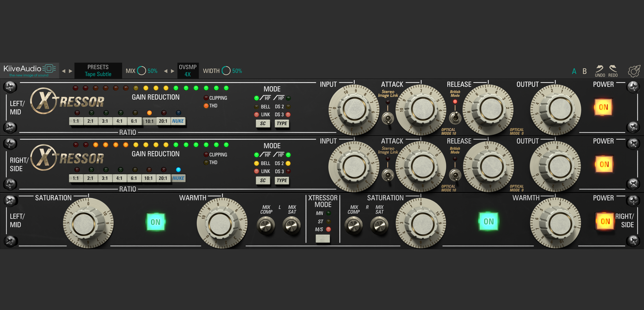This screenshot has width=644, height=310.
Task: Lower oversampling with the left arrow beside OVSMP
Action: pyautogui.click(x=166, y=71)
